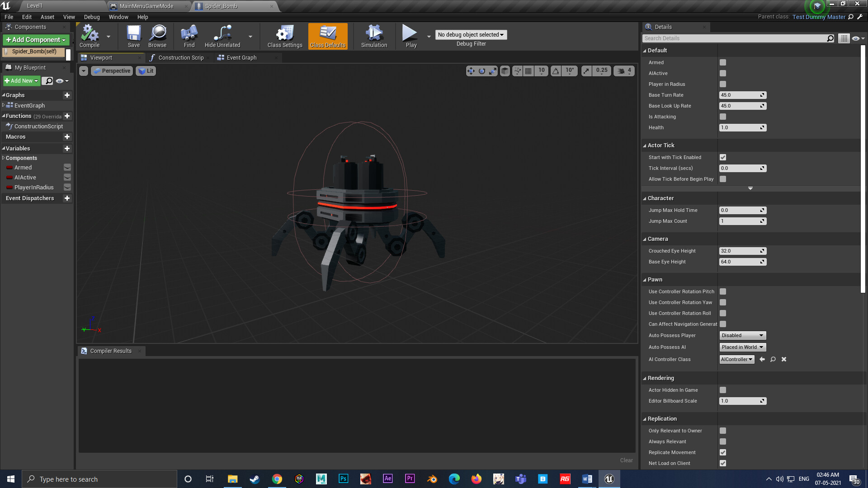Disable Start with Tick Enabled
868x488 pixels.
pyautogui.click(x=722, y=157)
